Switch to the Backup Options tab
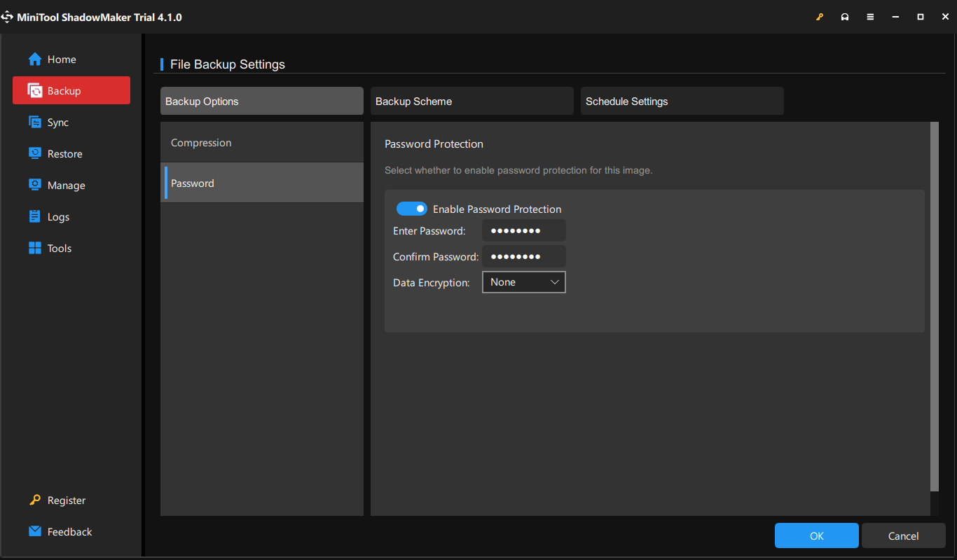This screenshot has height=560, width=957. coord(262,101)
